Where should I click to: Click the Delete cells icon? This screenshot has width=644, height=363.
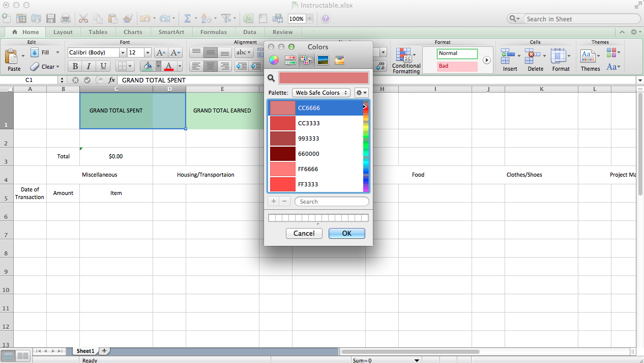click(x=533, y=55)
